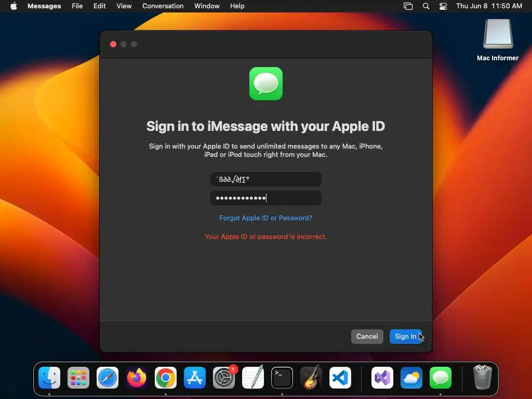532x399 pixels.
Task: Click Forgot Apple ID or Password link
Action: point(265,218)
